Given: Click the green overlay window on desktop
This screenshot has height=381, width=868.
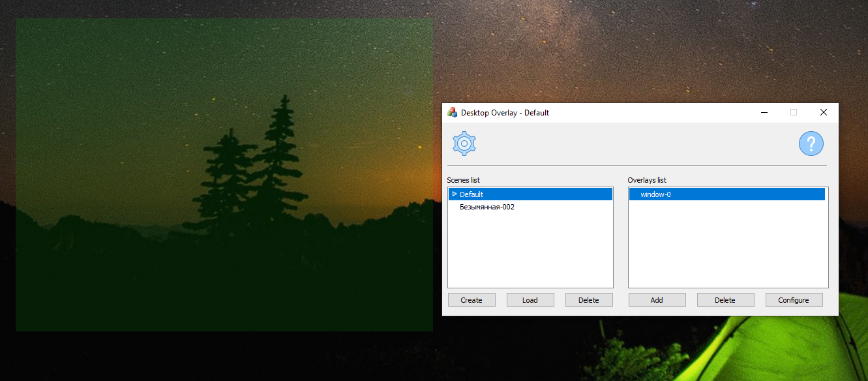Looking at the screenshot, I should pos(224,174).
